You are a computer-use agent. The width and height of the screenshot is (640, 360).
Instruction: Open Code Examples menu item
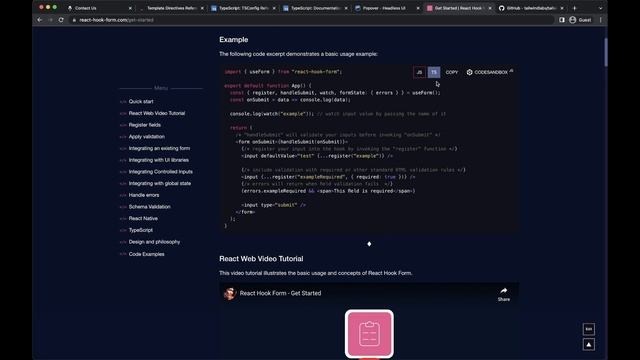(147, 254)
